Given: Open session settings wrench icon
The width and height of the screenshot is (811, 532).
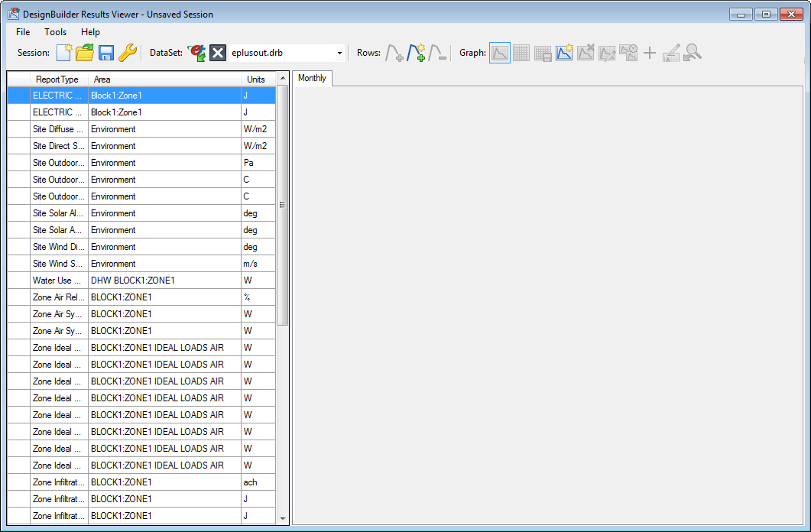Looking at the screenshot, I should [127, 53].
